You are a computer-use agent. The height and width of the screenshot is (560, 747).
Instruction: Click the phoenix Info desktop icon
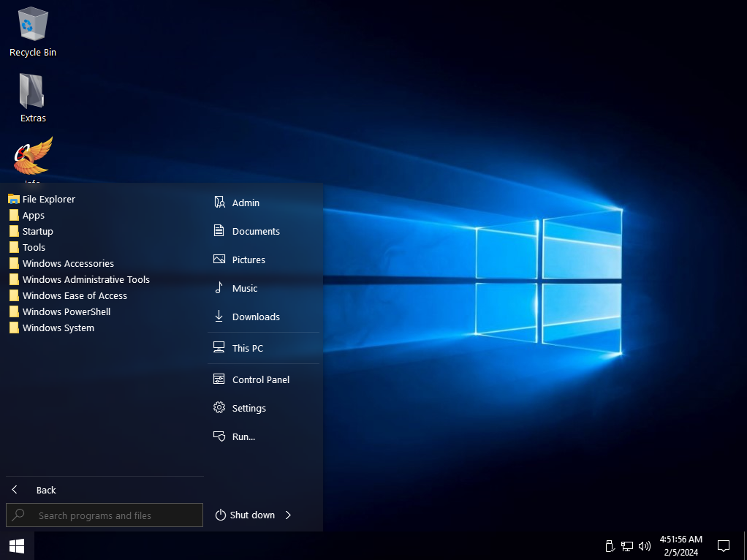(x=33, y=157)
